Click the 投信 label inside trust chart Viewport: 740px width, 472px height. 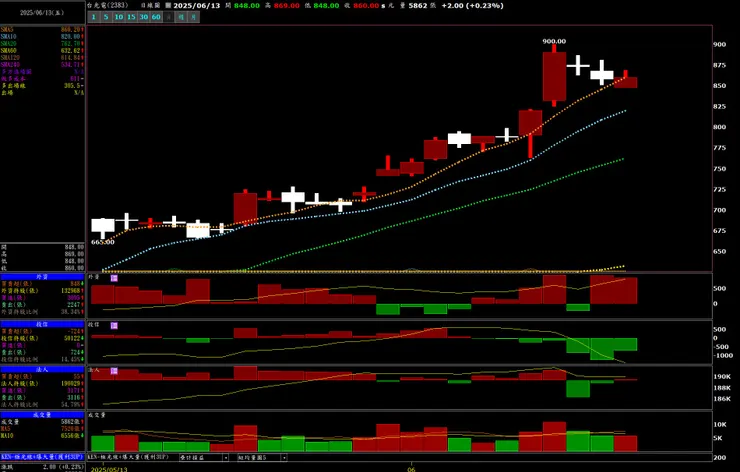[94, 325]
